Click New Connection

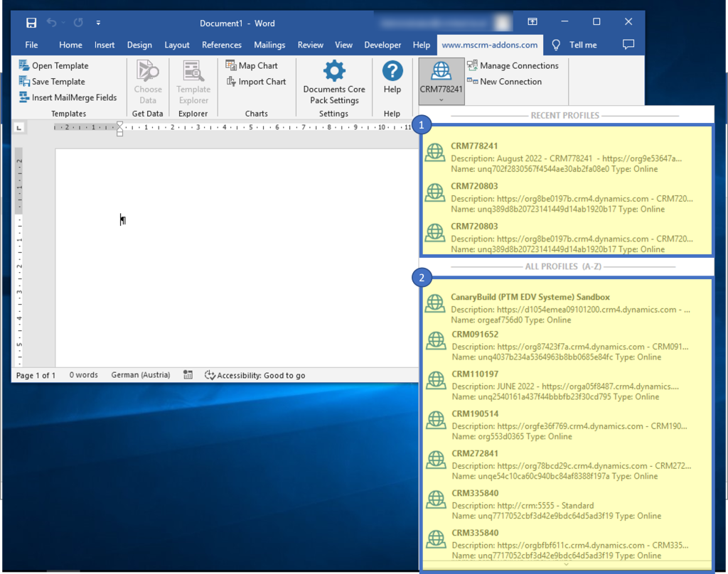(x=504, y=81)
